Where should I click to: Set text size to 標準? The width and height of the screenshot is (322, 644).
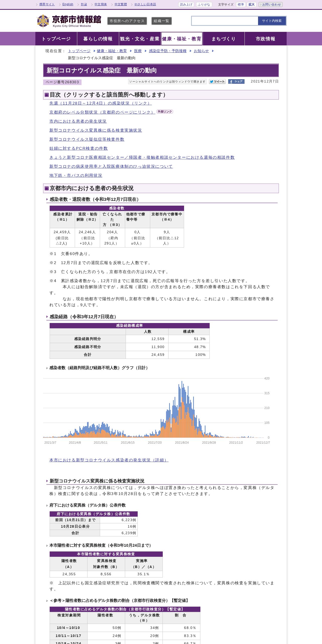(x=241, y=5)
